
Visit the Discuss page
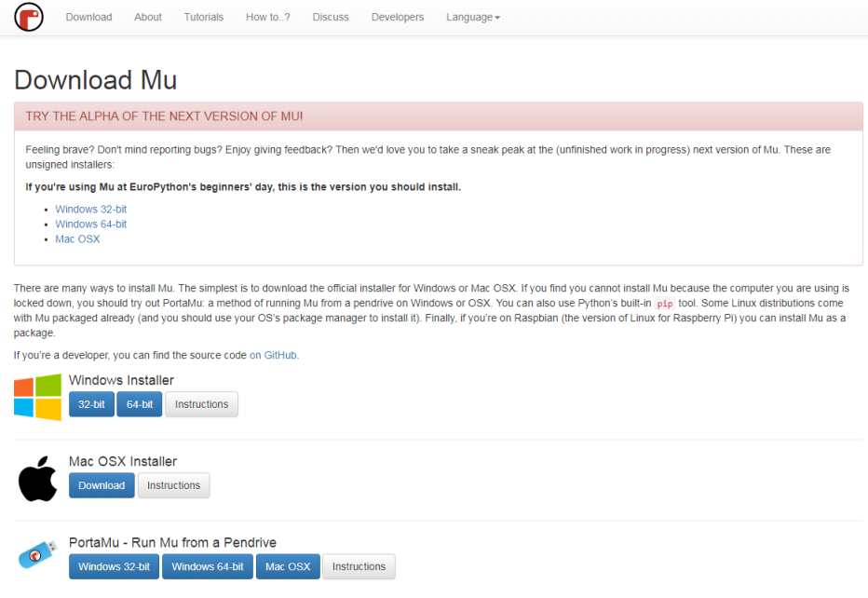coord(331,17)
